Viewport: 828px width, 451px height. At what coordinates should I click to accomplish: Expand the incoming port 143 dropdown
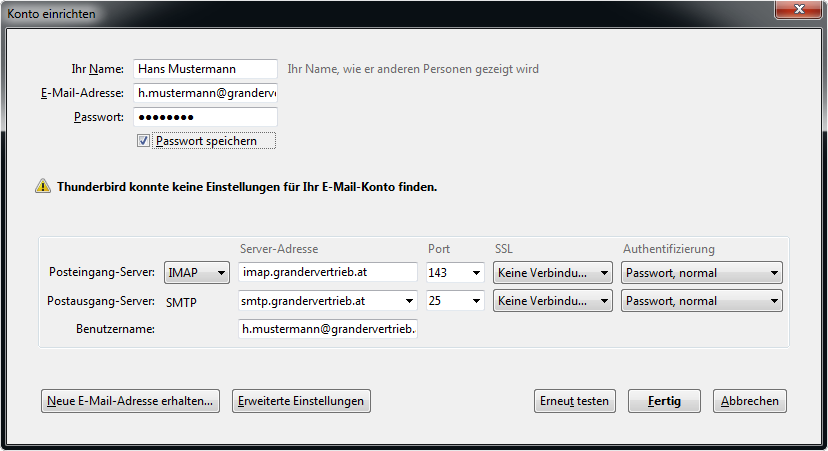pyautogui.click(x=454, y=273)
